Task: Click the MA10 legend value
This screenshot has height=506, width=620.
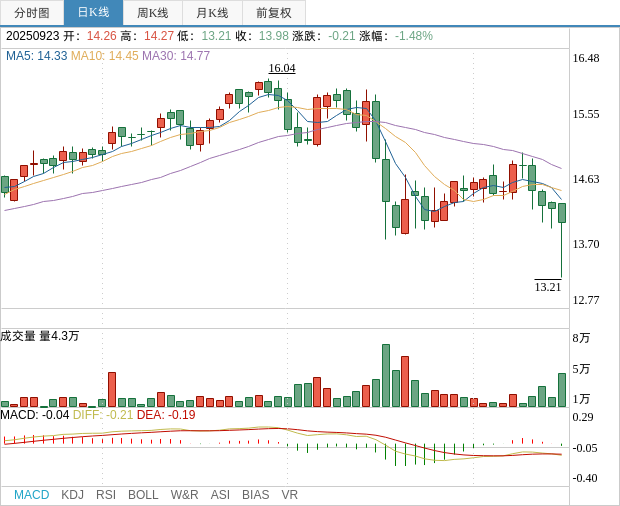Action: (104, 56)
